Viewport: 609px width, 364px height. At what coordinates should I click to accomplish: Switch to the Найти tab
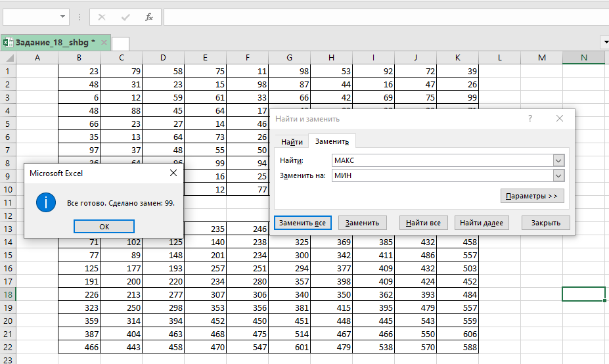(292, 142)
